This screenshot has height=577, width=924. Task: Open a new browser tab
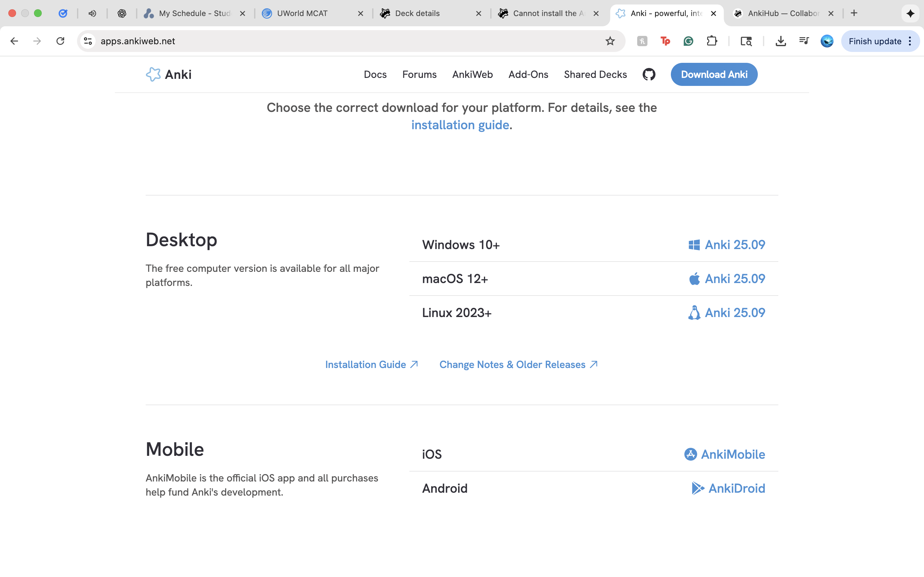pyautogui.click(x=854, y=13)
